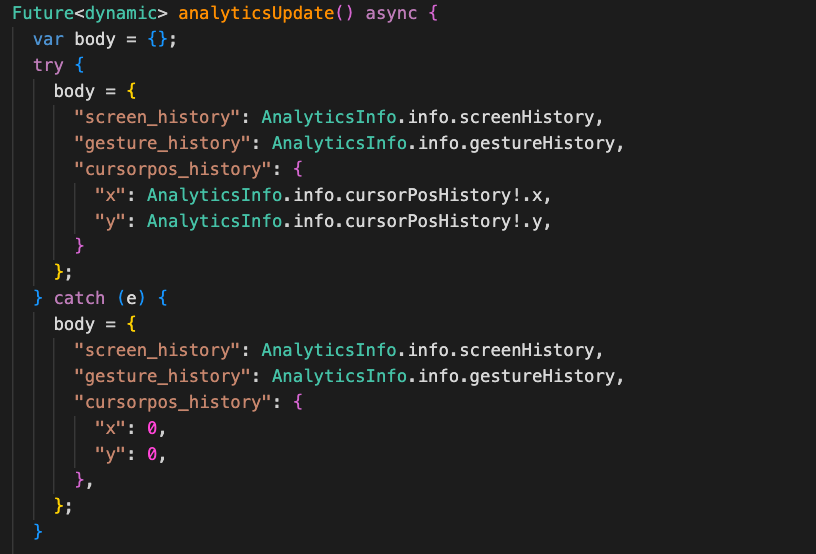The height and width of the screenshot is (554, 816).
Task: Click the (e) exception parameter
Action: pyautogui.click(x=131, y=298)
